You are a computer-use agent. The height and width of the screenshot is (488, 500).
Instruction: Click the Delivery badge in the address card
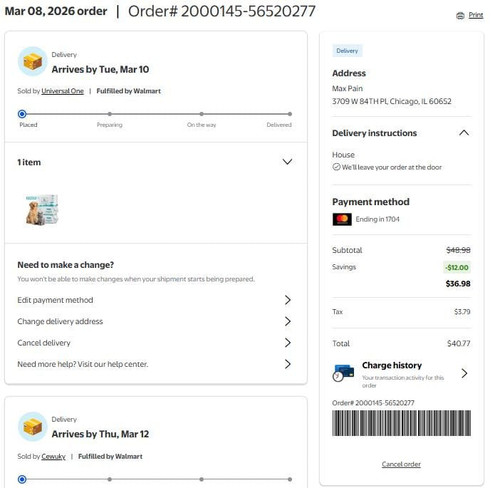pyautogui.click(x=347, y=51)
